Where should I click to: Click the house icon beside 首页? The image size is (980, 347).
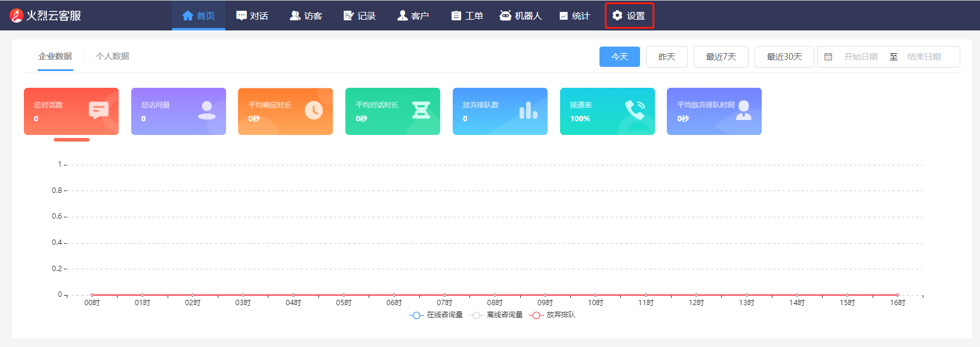pyautogui.click(x=188, y=16)
